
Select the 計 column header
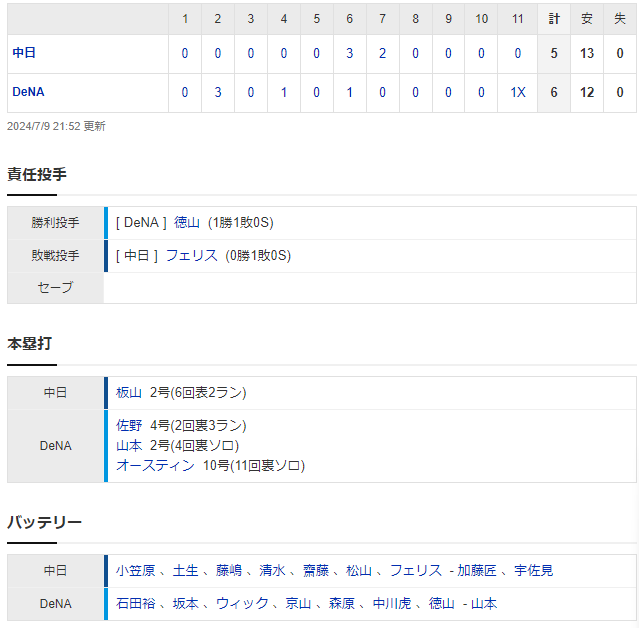click(554, 19)
